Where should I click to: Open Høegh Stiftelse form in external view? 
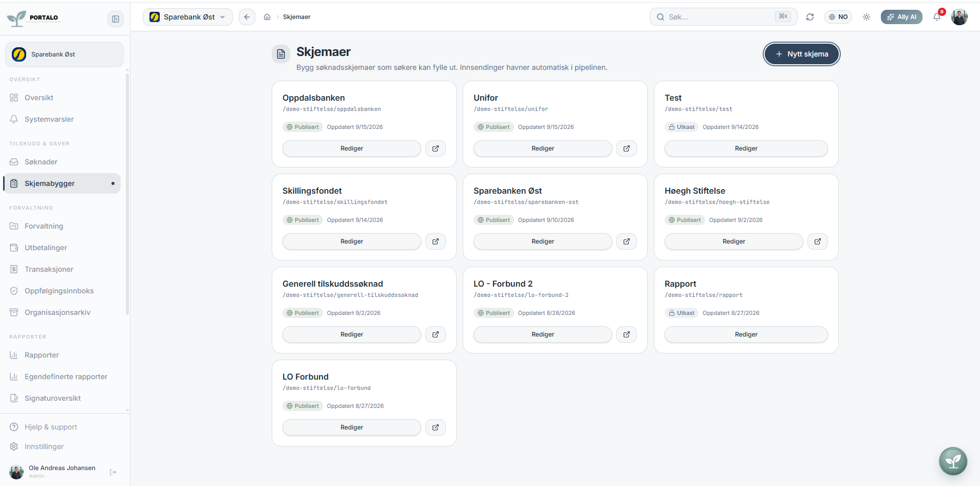(x=818, y=241)
